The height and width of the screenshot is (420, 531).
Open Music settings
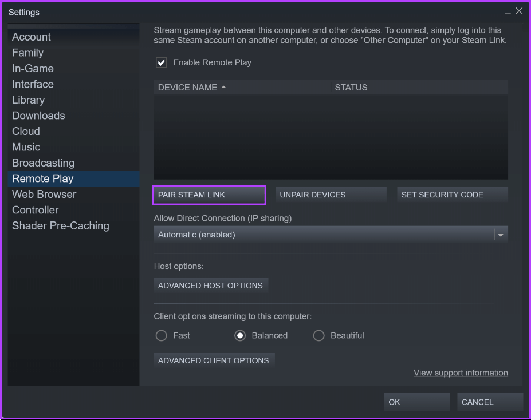73,147
